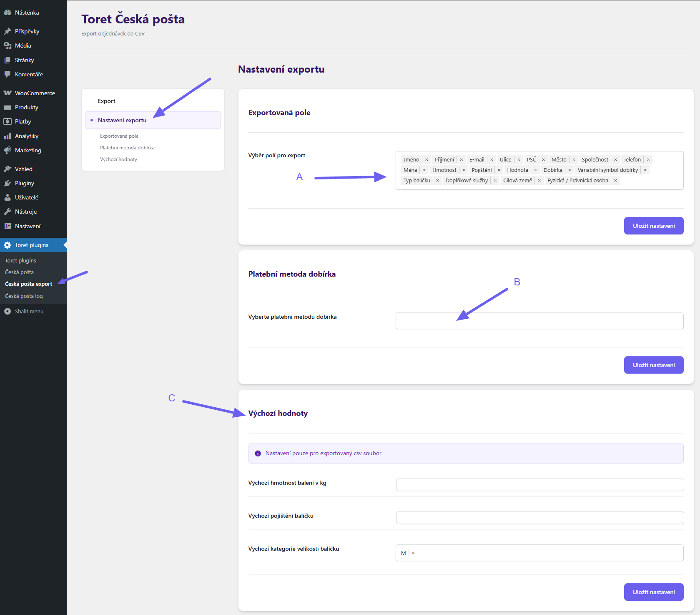Remove the M package size value
This screenshot has height=615, width=700.
(413, 552)
